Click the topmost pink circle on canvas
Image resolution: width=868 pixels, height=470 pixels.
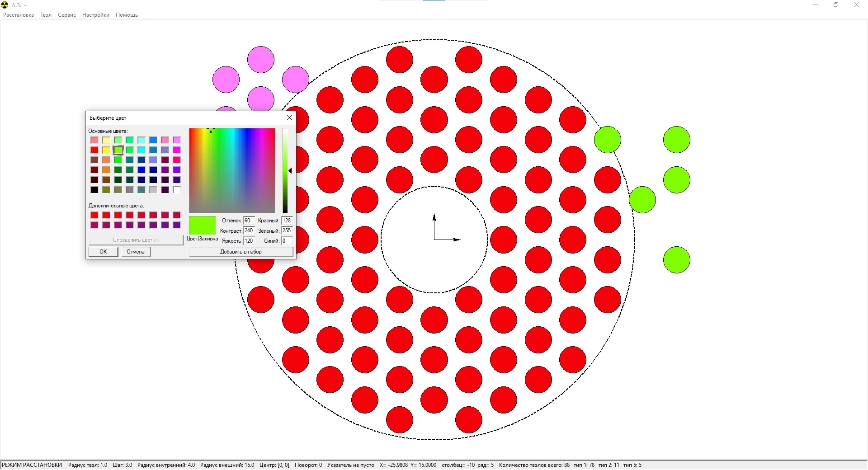(261, 60)
